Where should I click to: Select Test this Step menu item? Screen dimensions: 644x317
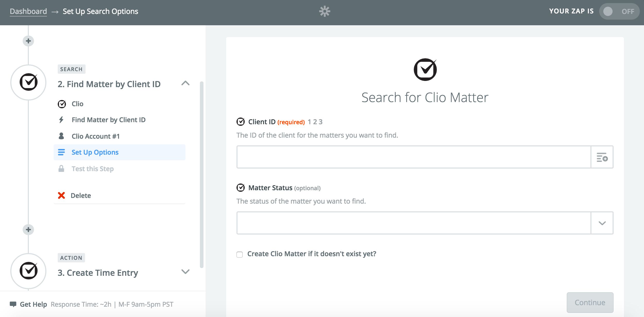pos(120,169)
